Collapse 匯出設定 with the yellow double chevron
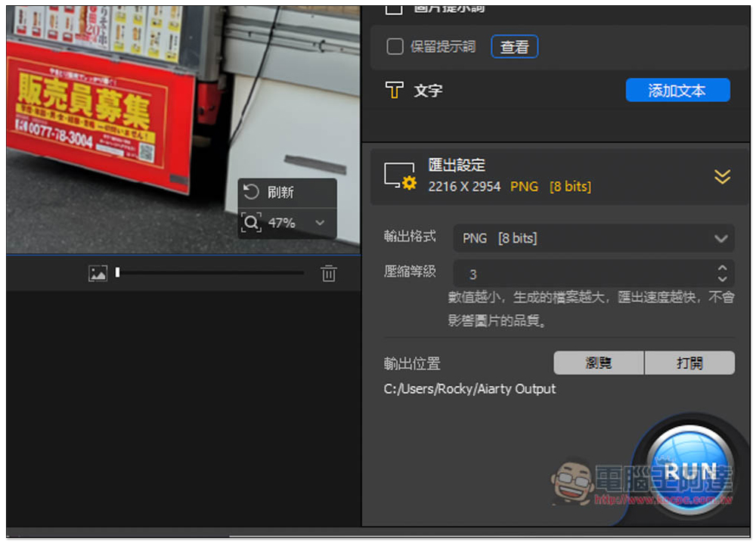Image resolution: width=756 pixels, height=544 pixels. tap(722, 177)
